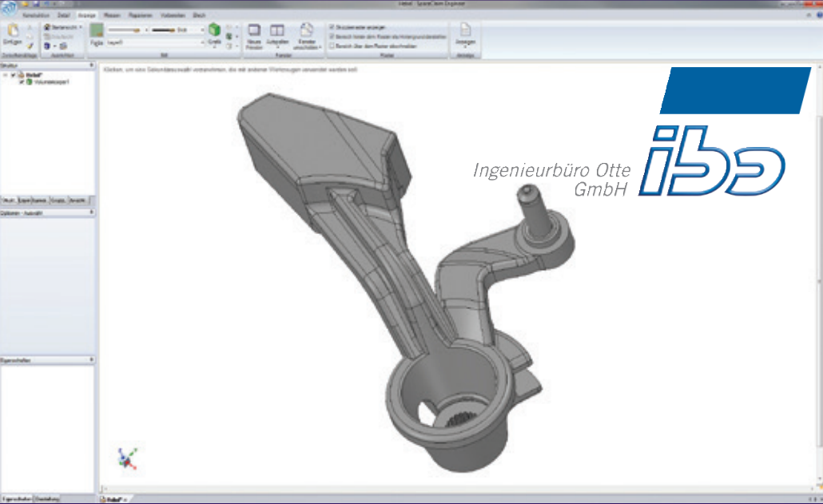The width and height of the screenshot is (823, 504).
Task: Toggle the Bereich über dem Raster abschneiden checkbox
Action: (x=332, y=46)
